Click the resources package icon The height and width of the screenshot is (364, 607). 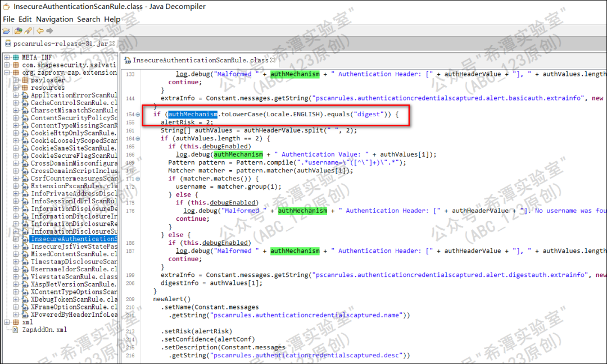tap(25, 88)
